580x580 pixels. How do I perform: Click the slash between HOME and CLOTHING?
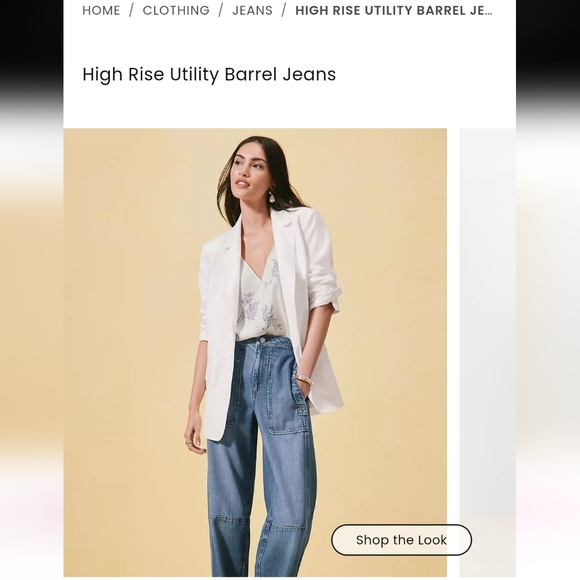click(131, 10)
